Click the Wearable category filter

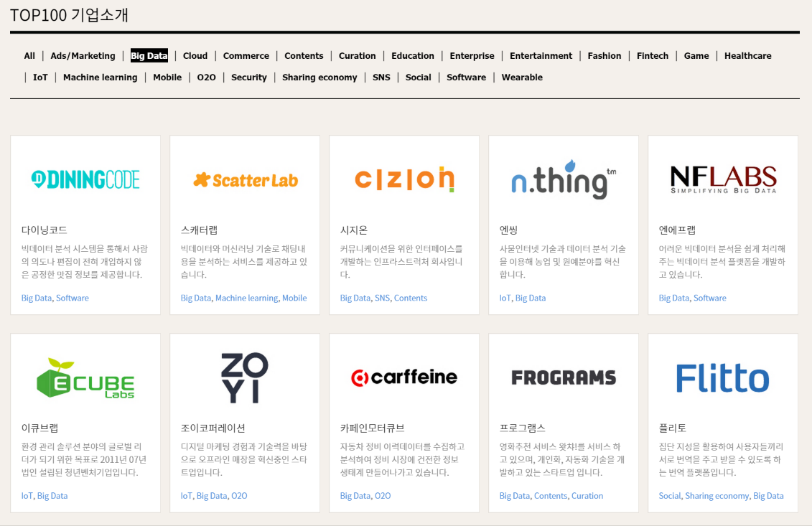tap(522, 78)
